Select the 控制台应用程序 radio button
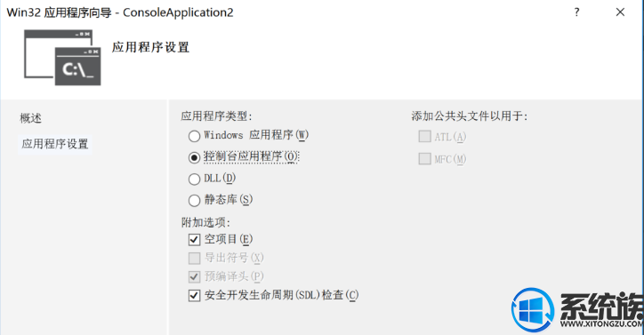 (194, 157)
